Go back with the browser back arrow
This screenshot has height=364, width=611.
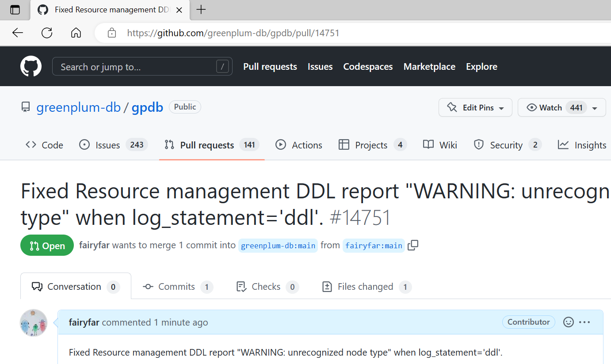coord(18,33)
